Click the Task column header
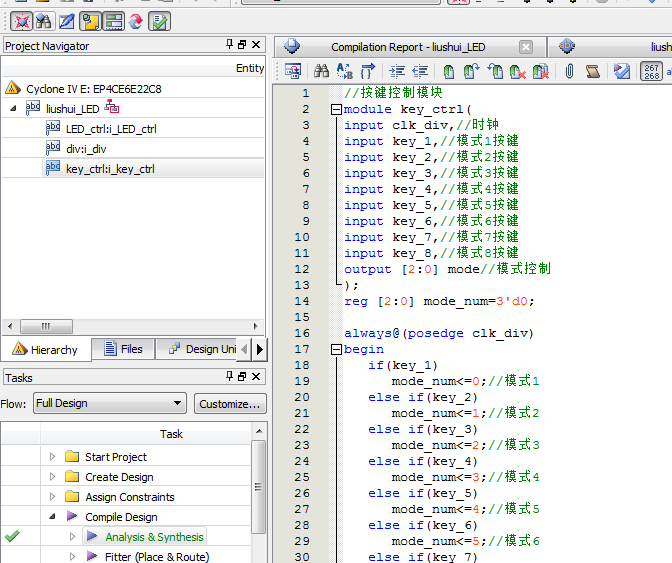 point(171,434)
